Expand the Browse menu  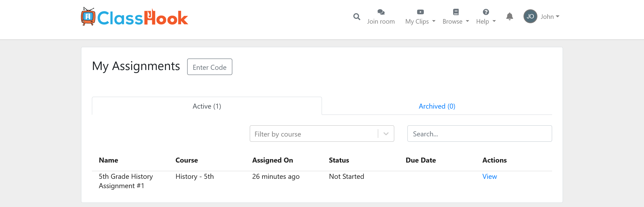456,21
